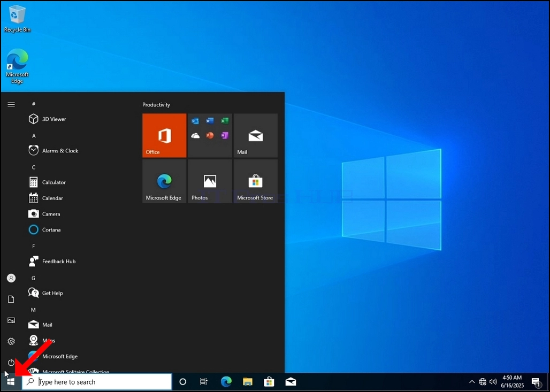Open the Photos tile
Image resolution: width=550 pixels, height=392 pixels.
[x=210, y=181]
